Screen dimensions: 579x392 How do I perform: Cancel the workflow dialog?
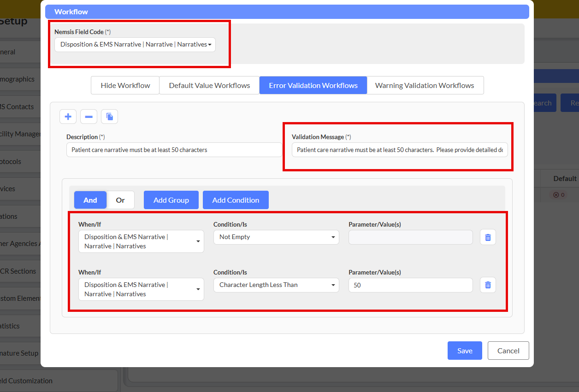pyautogui.click(x=508, y=351)
